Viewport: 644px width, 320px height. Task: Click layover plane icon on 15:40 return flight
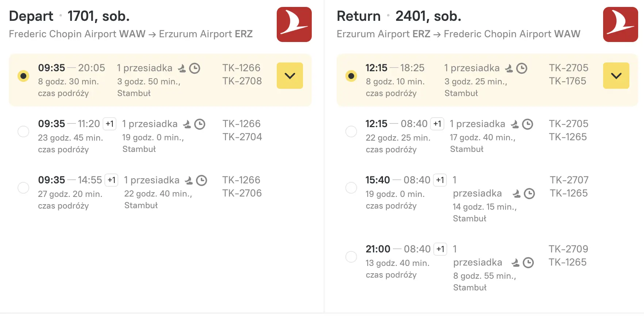coord(517,194)
